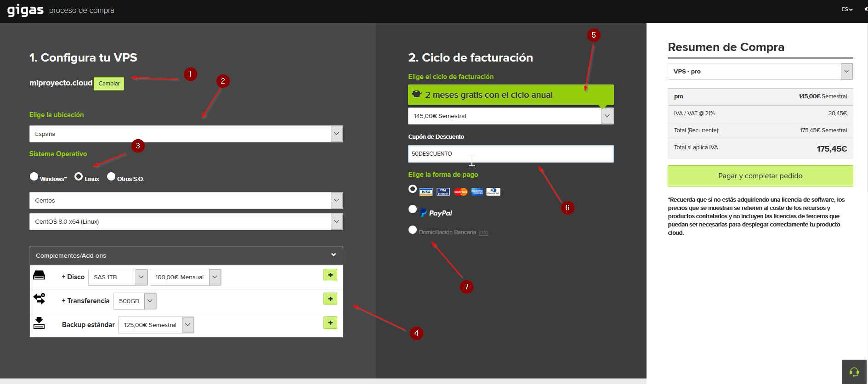This screenshot has width=868, height=384.
Task: Click the backup download icon
Action: pos(40,323)
